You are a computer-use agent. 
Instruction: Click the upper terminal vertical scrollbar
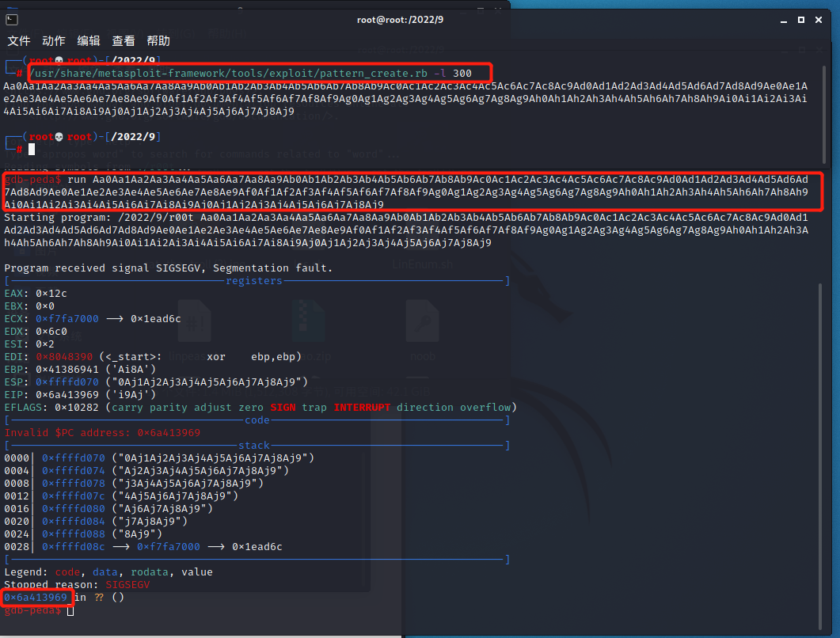tap(824, 115)
